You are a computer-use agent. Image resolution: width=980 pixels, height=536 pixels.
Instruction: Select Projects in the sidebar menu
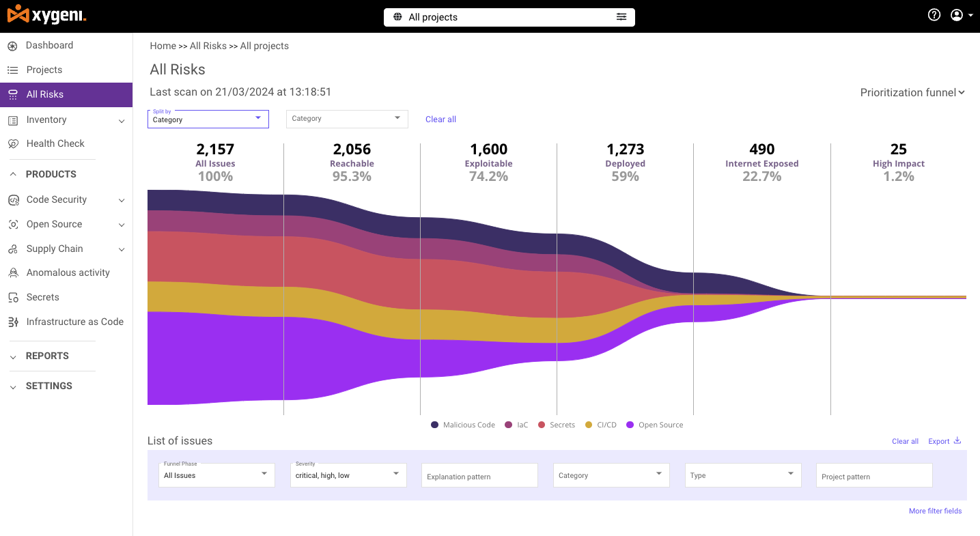click(x=44, y=70)
